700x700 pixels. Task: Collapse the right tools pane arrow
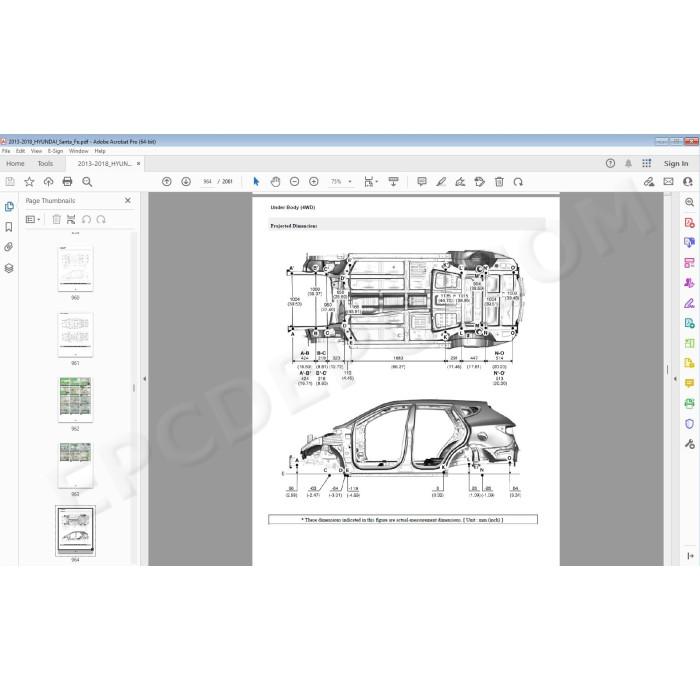(x=675, y=379)
